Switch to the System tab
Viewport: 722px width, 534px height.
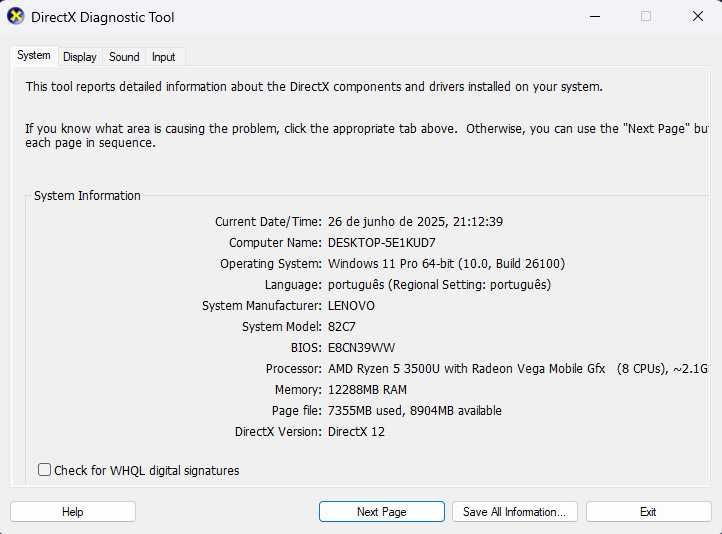[34, 56]
